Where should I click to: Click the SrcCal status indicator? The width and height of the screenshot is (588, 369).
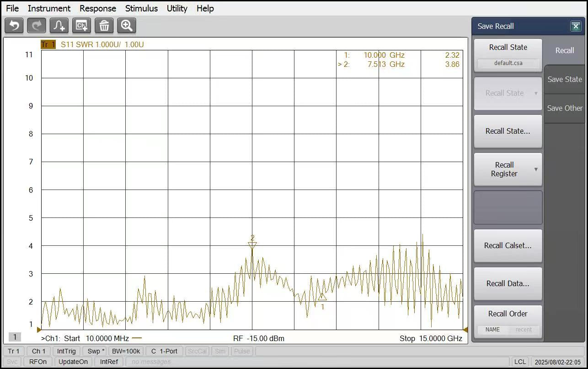[197, 351]
